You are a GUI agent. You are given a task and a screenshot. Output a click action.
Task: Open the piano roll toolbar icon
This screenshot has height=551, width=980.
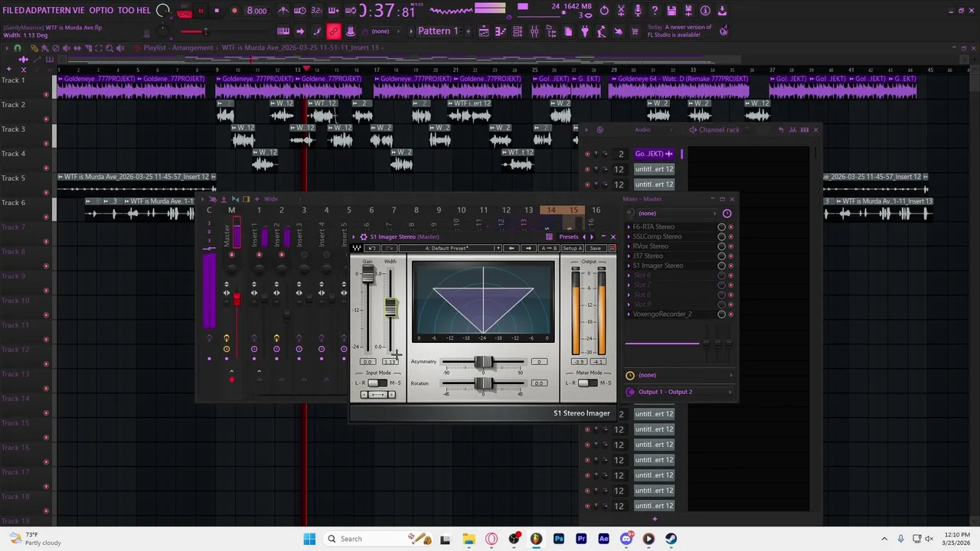point(501,31)
